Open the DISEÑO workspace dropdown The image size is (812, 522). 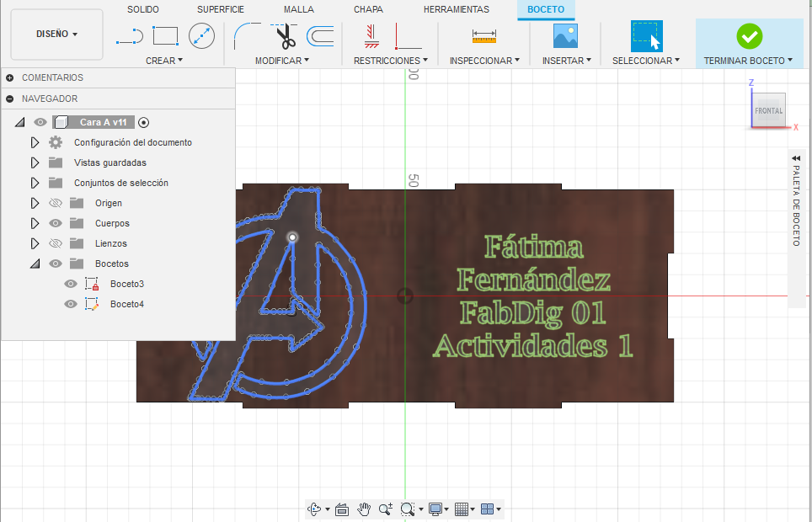tap(57, 35)
